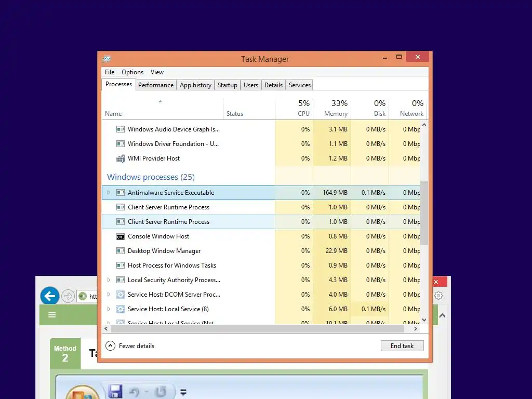532x399 pixels.
Task: Click the 22.9 MB memory value
Action: [337, 251]
